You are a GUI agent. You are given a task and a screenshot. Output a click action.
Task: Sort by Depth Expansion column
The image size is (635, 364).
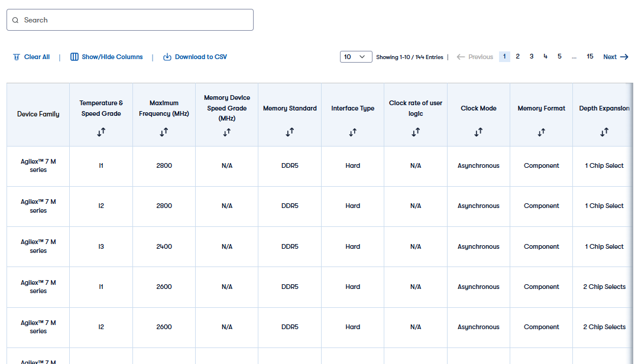(604, 132)
